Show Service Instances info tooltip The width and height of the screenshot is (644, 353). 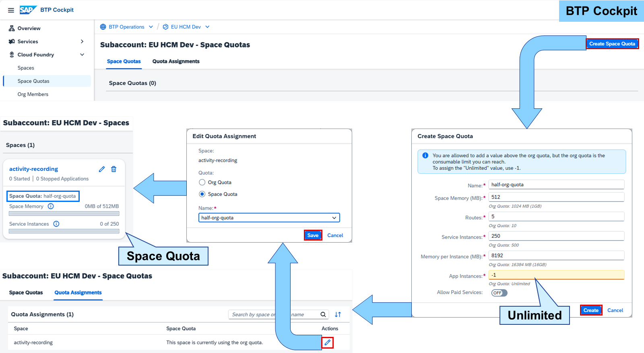click(56, 224)
